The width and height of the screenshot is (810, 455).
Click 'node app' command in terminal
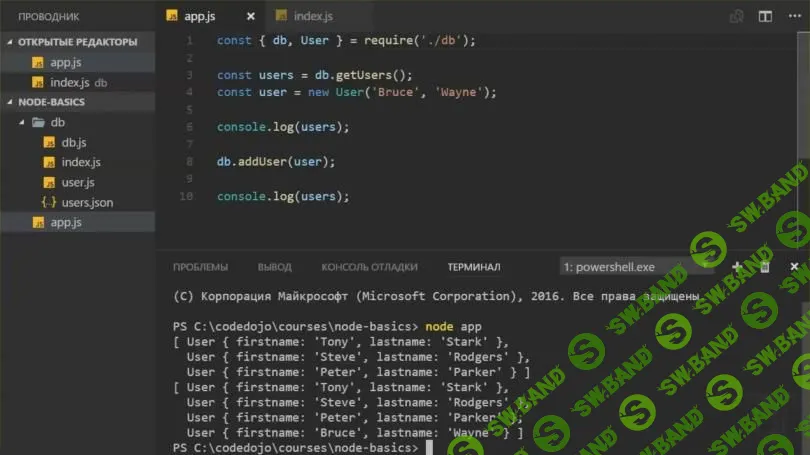pyautogui.click(x=453, y=326)
